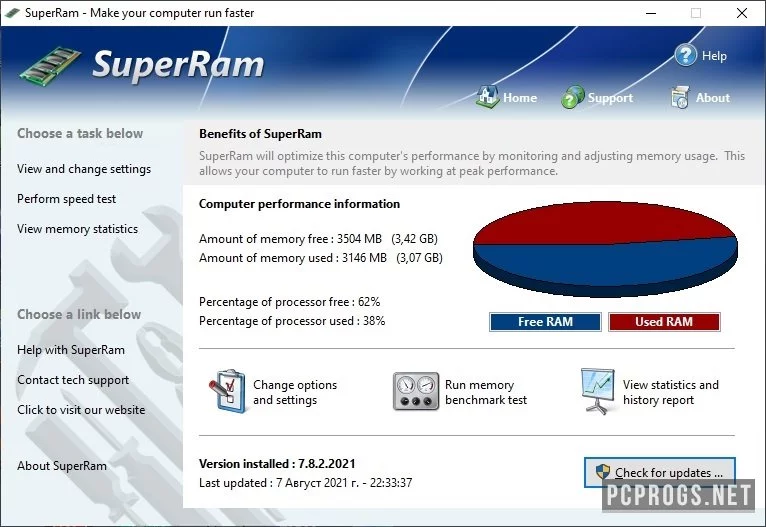Open View and change settings task
Viewport: 766px width, 527px height.
tap(84, 169)
